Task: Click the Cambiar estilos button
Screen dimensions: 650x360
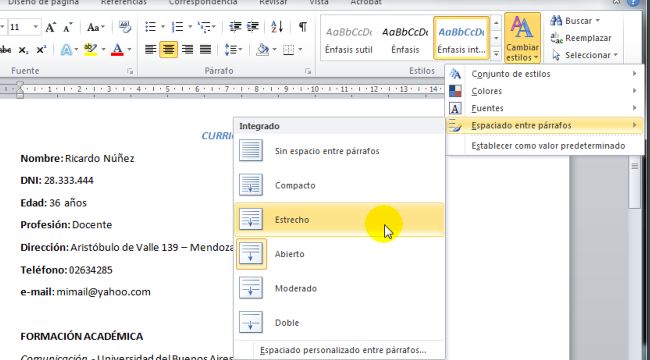Action: click(x=522, y=38)
